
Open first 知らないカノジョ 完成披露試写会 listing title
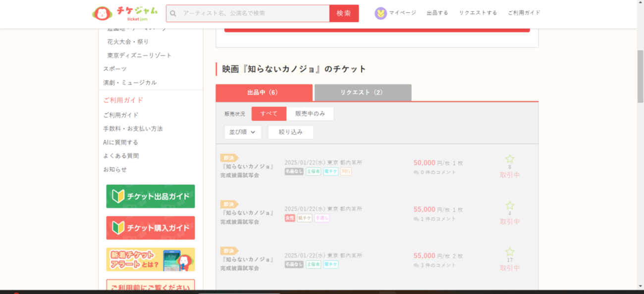pos(248,171)
